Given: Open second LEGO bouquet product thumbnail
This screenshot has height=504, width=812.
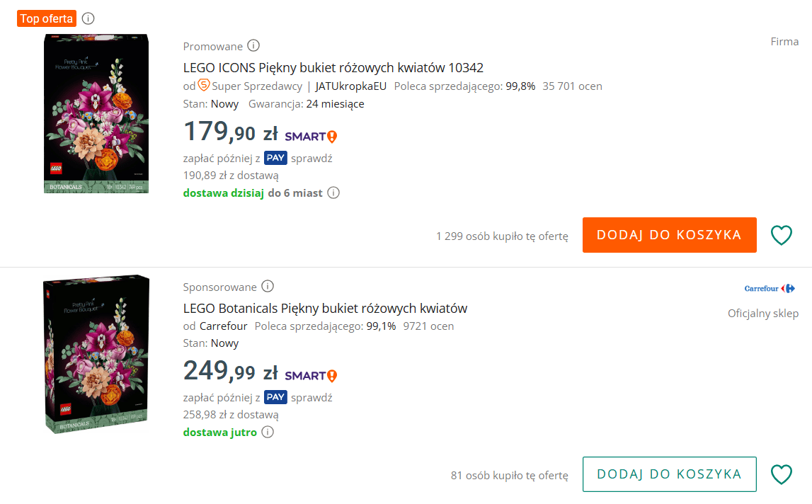Looking at the screenshot, I should 96,354.
